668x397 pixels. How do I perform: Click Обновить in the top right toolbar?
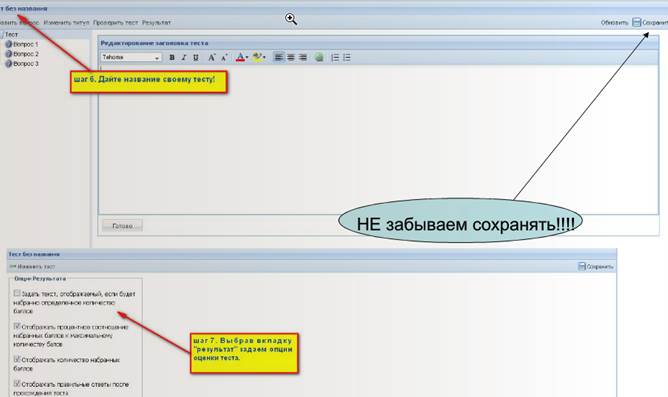[614, 23]
